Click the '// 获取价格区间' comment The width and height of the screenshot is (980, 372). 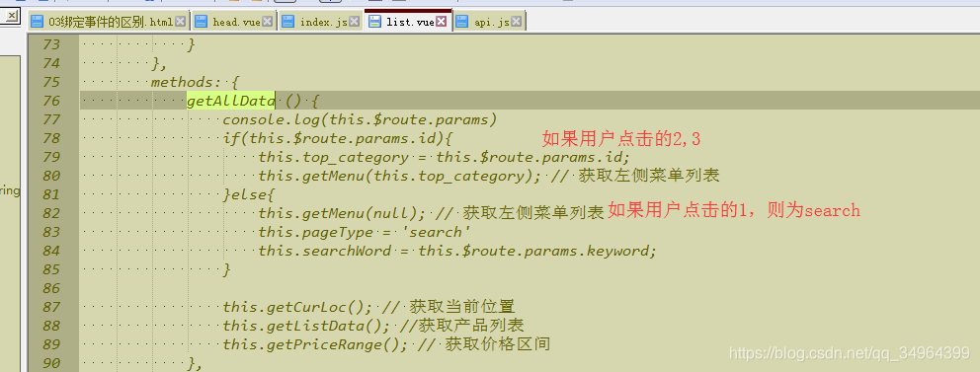[484, 344]
